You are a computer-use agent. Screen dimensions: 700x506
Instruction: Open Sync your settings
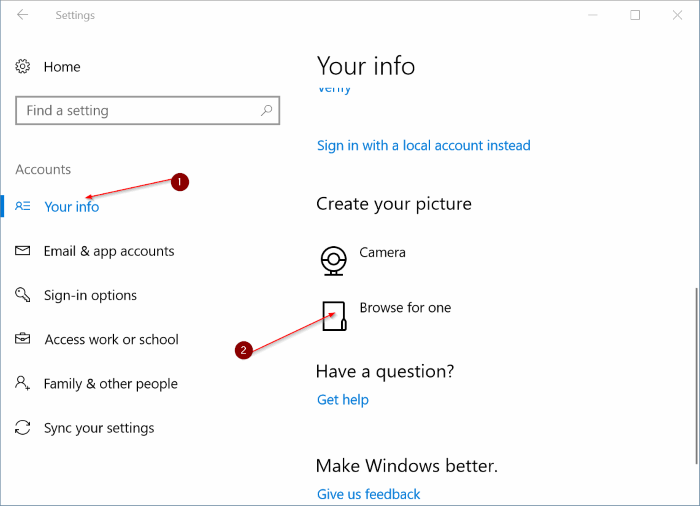coord(99,428)
